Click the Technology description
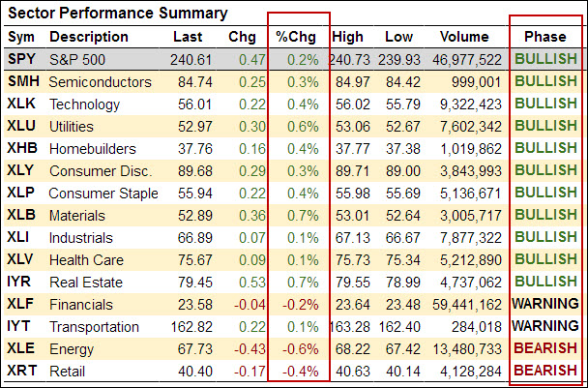Viewport: 588px width, 388px height. pyautogui.click(x=84, y=104)
